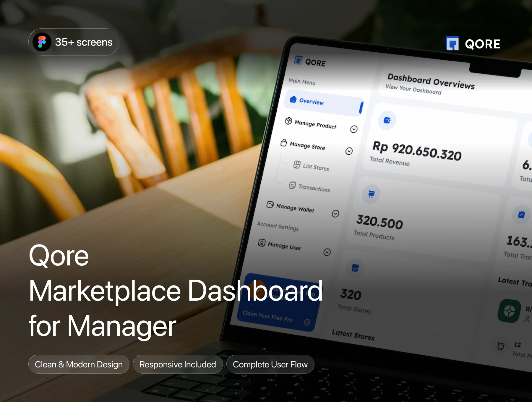The width and height of the screenshot is (532, 402).
Task: Click the Manage User profile icon
Action: 262,243
